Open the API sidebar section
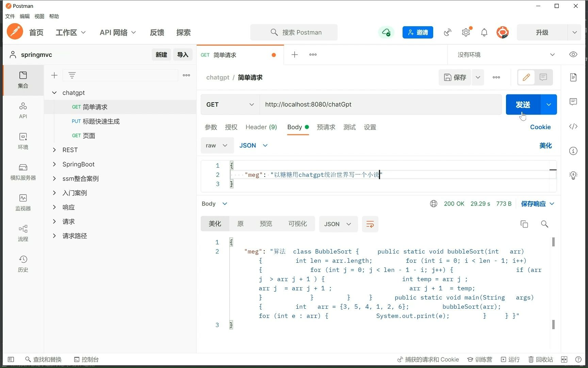Image resolution: width=588 pixels, height=368 pixels. tap(23, 111)
